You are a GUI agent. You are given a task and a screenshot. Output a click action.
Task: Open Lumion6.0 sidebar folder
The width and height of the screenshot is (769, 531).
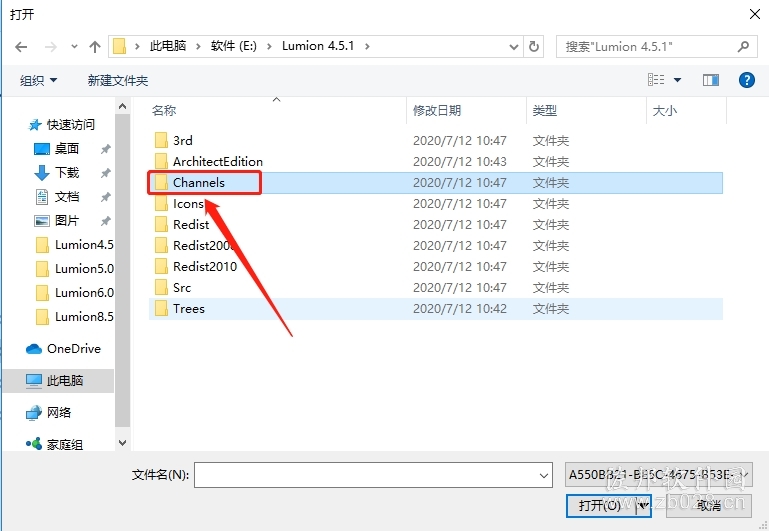click(75, 293)
